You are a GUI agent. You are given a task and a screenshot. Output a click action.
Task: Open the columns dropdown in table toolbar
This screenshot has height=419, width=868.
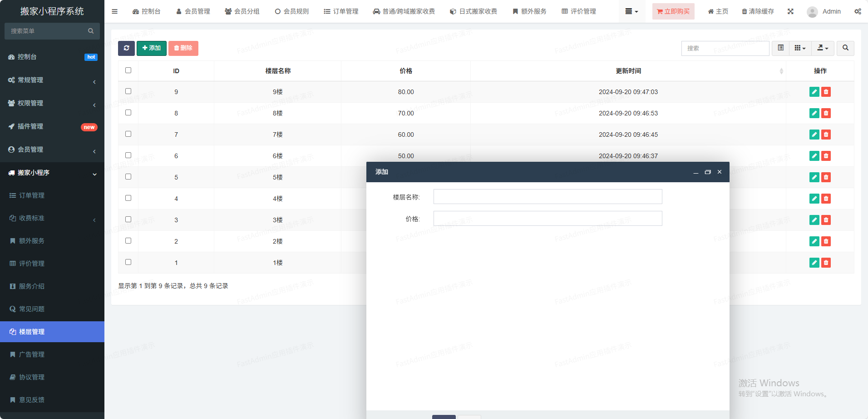[800, 48]
